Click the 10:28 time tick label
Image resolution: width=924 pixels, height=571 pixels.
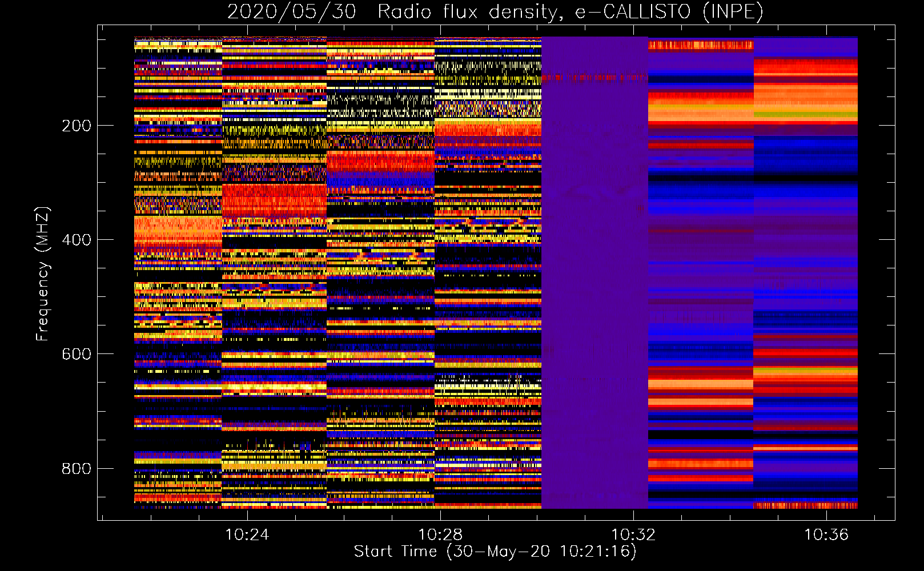[x=440, y=534]
